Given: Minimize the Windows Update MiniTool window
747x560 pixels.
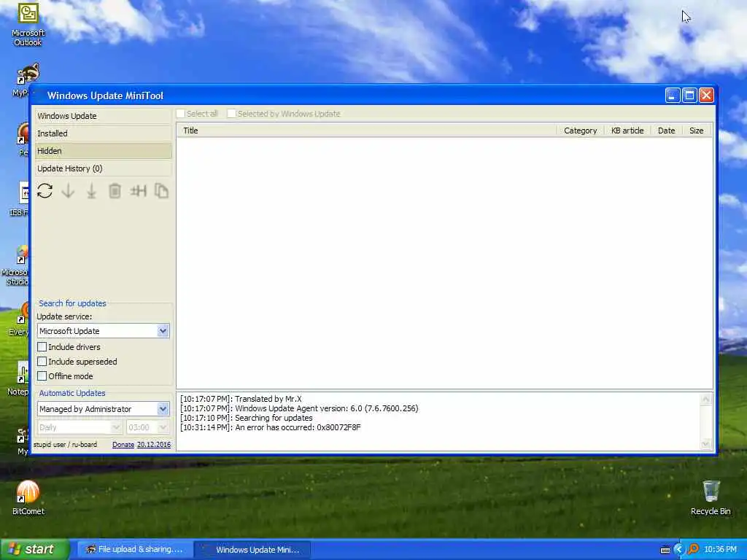Looking at the screenshot, I should [672, 96].
